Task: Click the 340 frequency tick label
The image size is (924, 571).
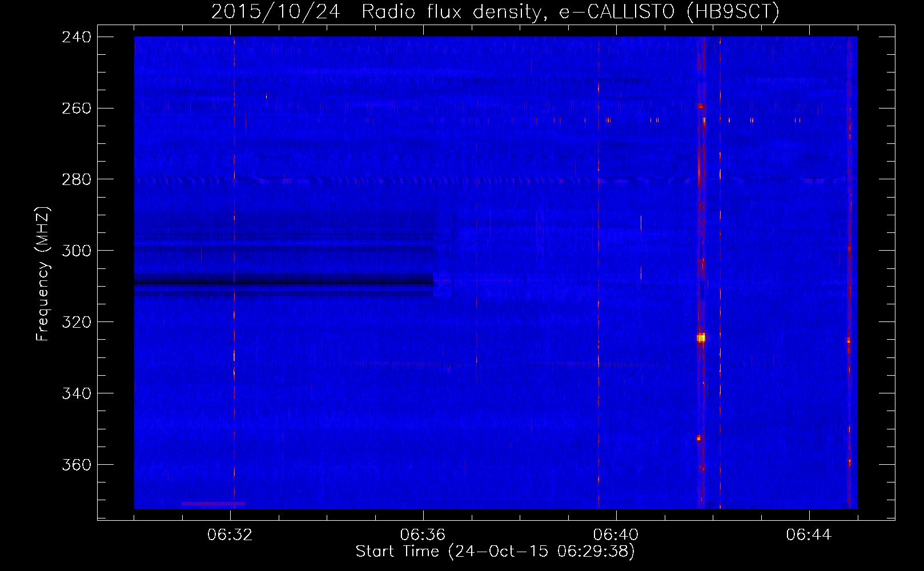Action: tap(77, 394)
